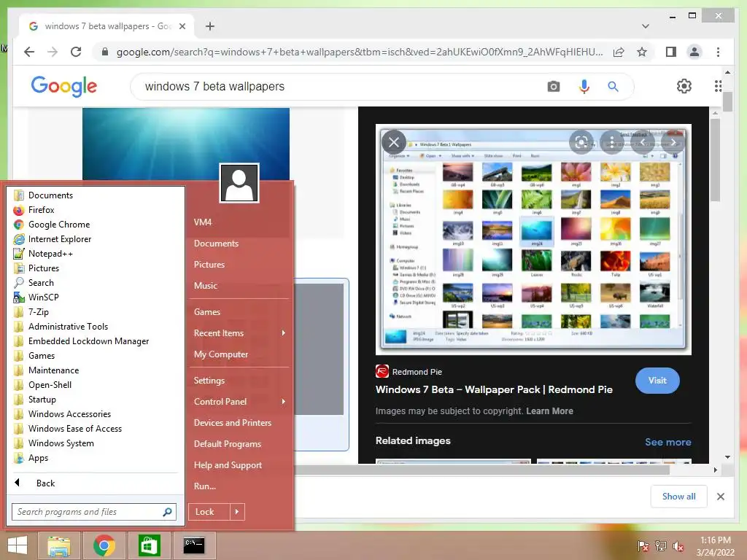747x560 pixels.
Task: Open Google quick settings gear
Action: (x=684, y=86)
